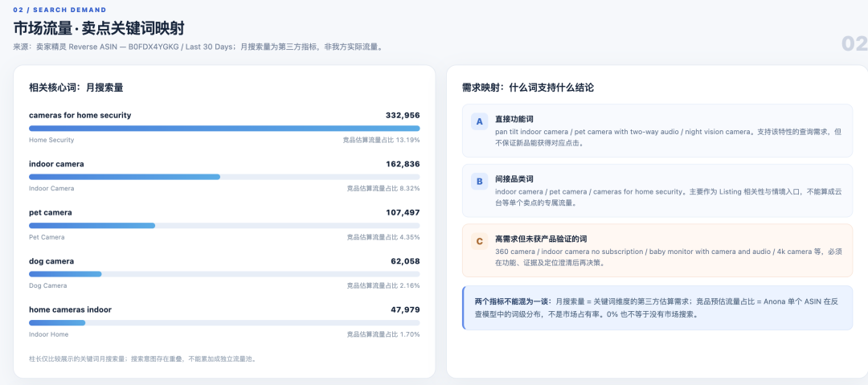Click the 'Indoor Camera' category tag
Viewport: 868px width, 385px height.
coord(51,188)
